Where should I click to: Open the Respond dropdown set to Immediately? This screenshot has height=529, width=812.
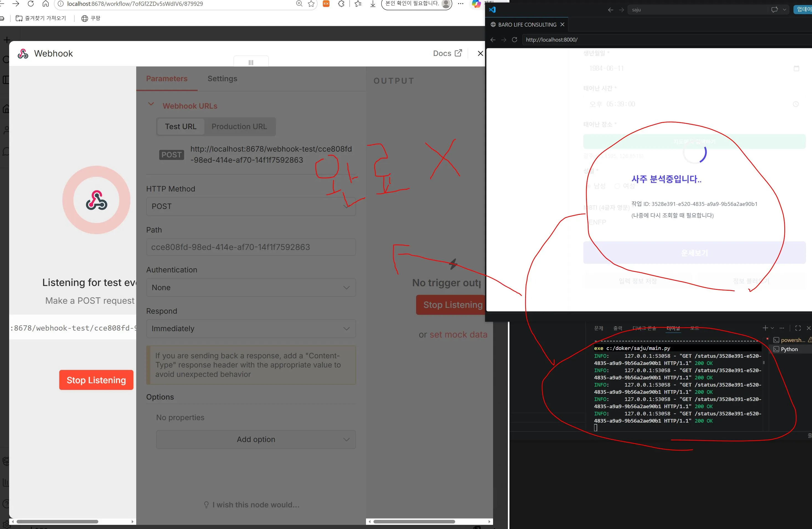click(x=251, y=329)
